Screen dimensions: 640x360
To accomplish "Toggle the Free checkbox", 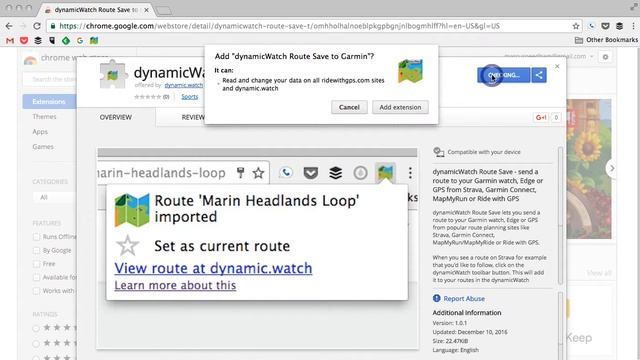I will 36,264.
